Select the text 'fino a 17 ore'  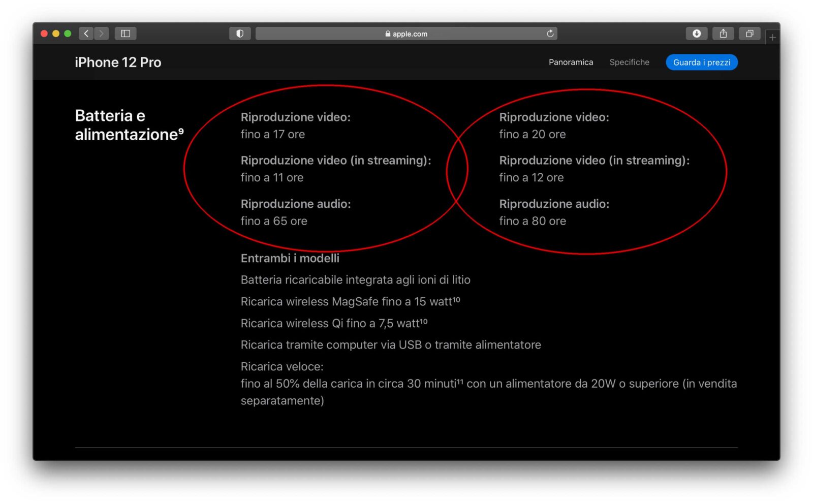[x=273, y=134]
